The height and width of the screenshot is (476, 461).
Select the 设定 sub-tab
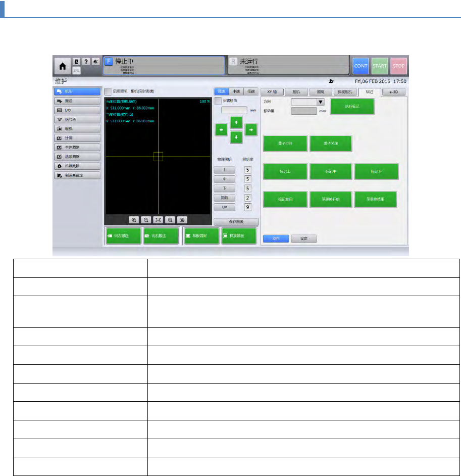[304, 239]
